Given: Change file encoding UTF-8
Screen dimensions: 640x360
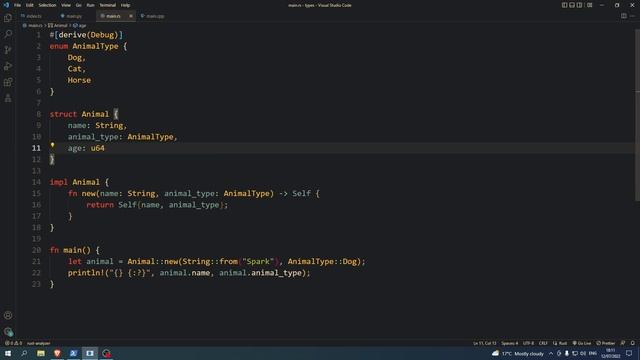Looking at the screenshot, I should click(x=528, y=343).
